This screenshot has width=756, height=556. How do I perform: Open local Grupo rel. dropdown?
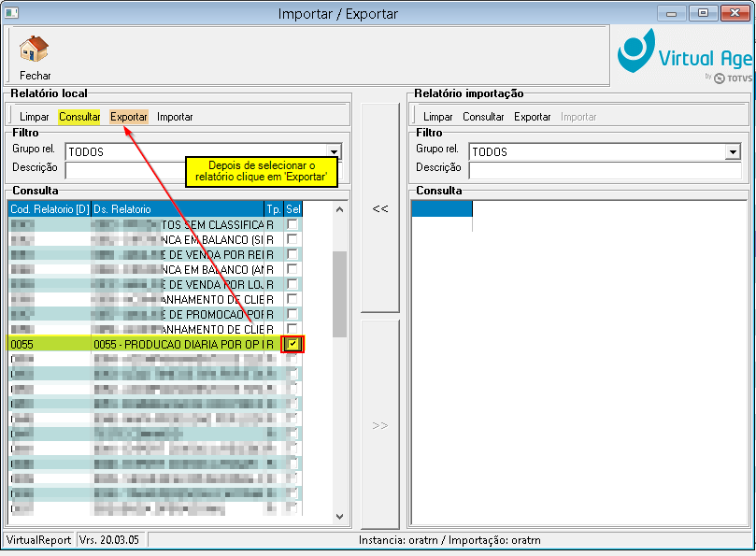pyautogui.click(x=334, y=152)
